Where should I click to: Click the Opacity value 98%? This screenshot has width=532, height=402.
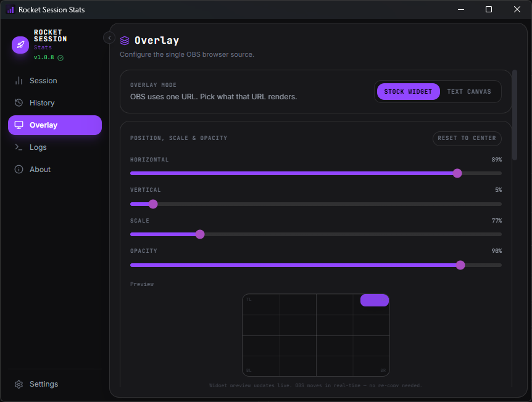(496, 251)
